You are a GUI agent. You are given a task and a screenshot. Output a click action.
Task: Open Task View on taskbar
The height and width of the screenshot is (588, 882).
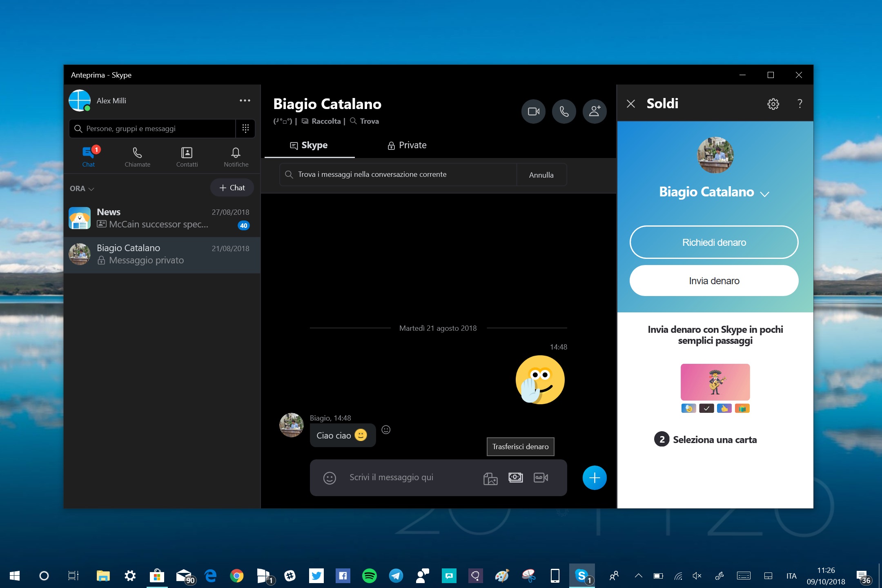click(73, 576)
